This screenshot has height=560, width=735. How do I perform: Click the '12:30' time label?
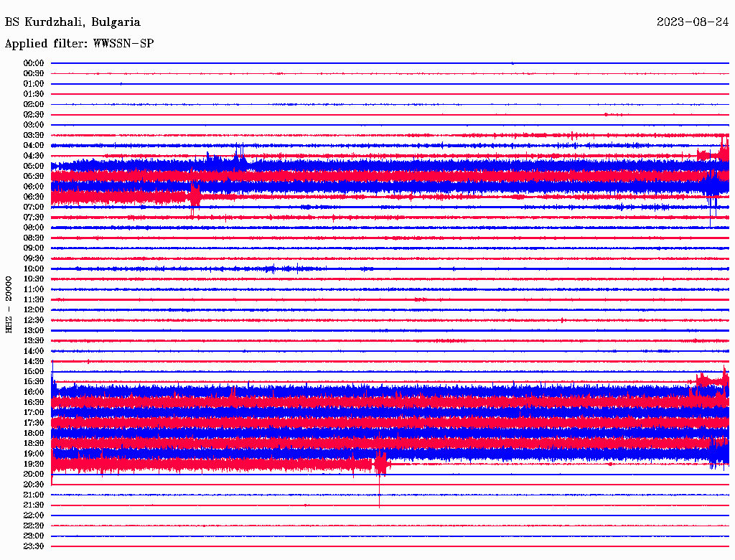[34, 320]
